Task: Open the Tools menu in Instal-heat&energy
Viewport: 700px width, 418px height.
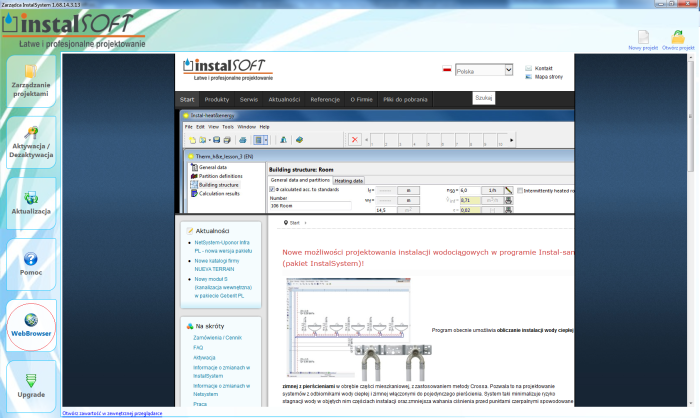Action: click(x=228, y=127)
